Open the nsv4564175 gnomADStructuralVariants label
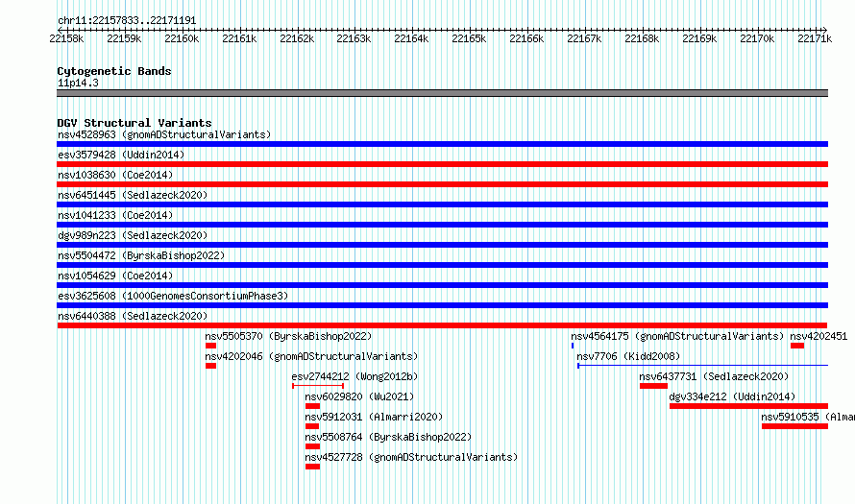855x504 pixels. [677, 336]
